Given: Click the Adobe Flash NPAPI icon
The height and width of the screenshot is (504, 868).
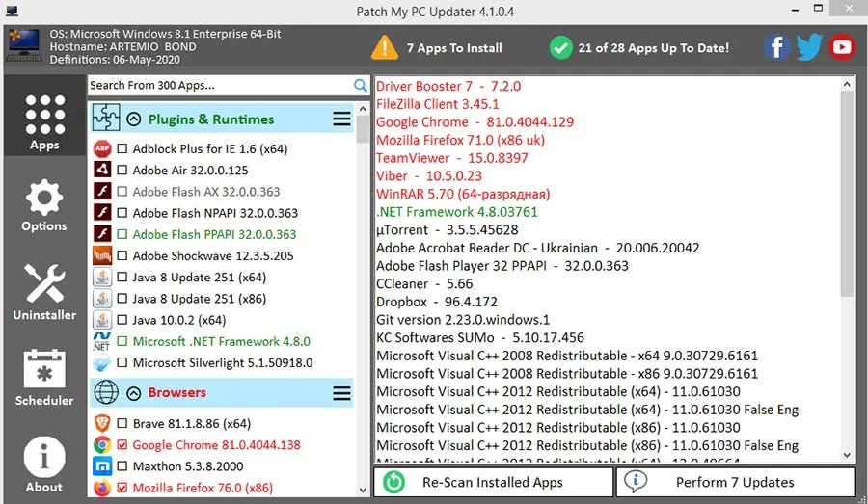Looking at the screenshot, I should tap(102, 212).
